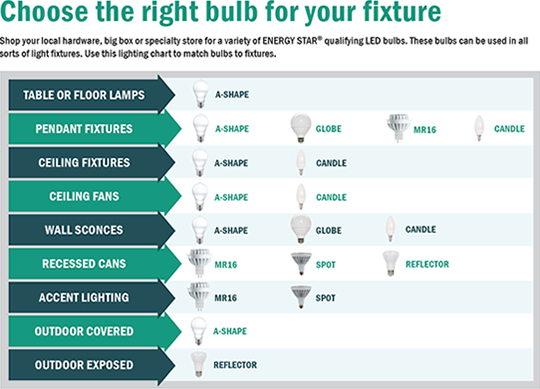Click the MR16 bulb icon in Pendant Fixtures row
Image resolution: width=540 pixels, height=389 pixels.
[398, 128]
